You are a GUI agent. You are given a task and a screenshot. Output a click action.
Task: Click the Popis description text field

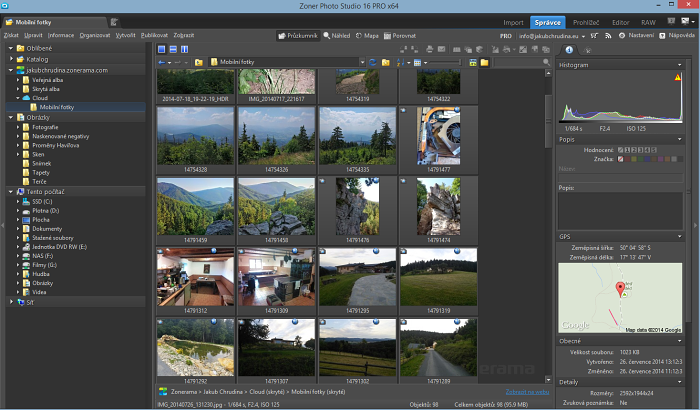[621, 211]
